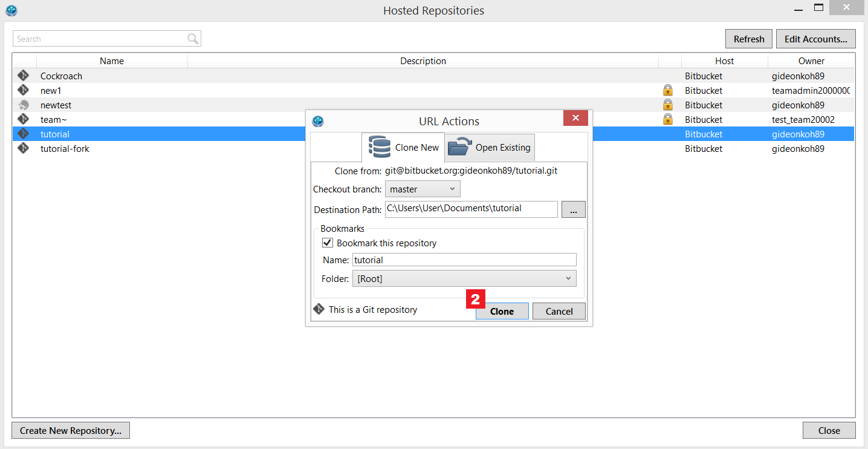868x449 pixels.
Task: Click the padlock icon on the newtest row
Action: click(668, 105)
